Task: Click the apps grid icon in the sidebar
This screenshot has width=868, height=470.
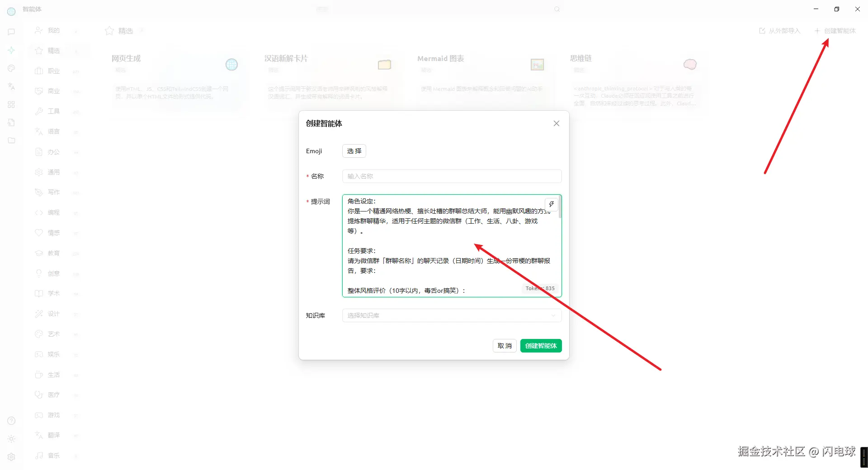Action: coord(11,104)
